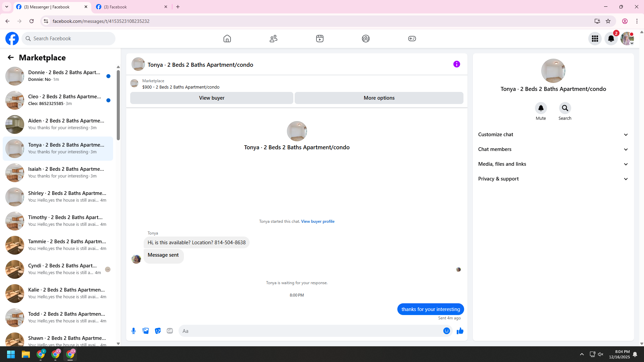This screenshot has height=362, width=644.
Task: Click the $900 Marketplace listing banner
Action: 297,84
